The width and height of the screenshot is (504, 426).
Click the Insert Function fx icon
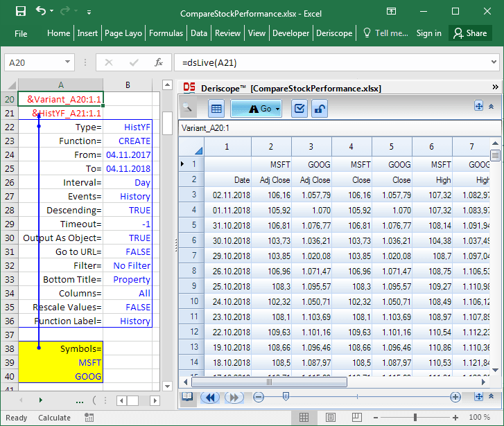(x=158, y=62)
